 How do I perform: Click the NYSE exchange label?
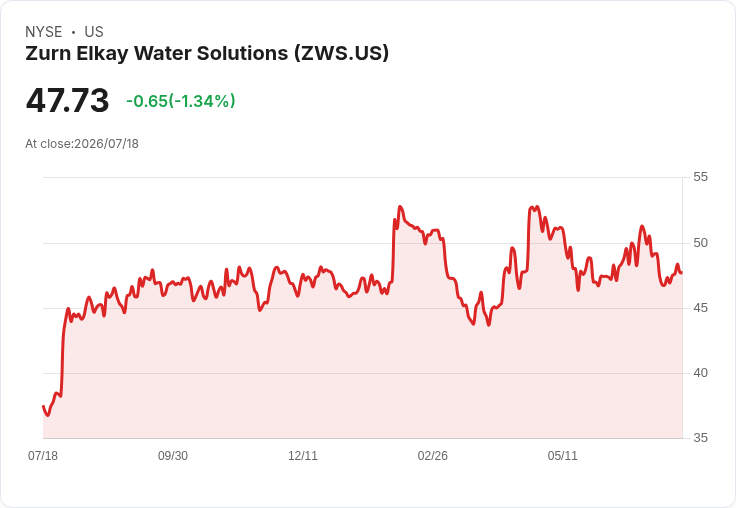click(x=44, y=32)
